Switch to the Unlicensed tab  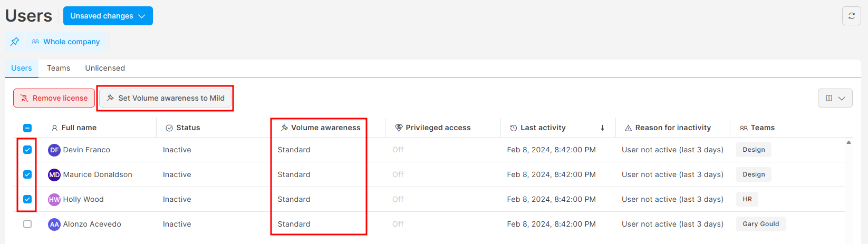click(x=105, y=68)
